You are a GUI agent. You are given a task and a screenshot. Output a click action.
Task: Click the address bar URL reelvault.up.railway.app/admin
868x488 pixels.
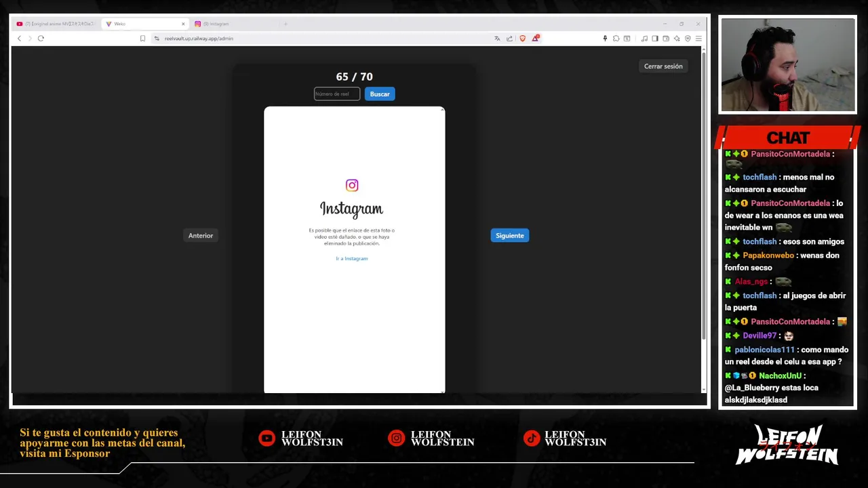199,39
